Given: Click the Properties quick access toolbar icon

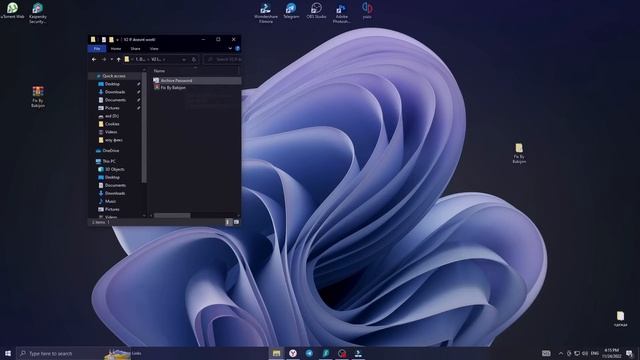Looking at the screenshot, I should (x=104, y=40).
